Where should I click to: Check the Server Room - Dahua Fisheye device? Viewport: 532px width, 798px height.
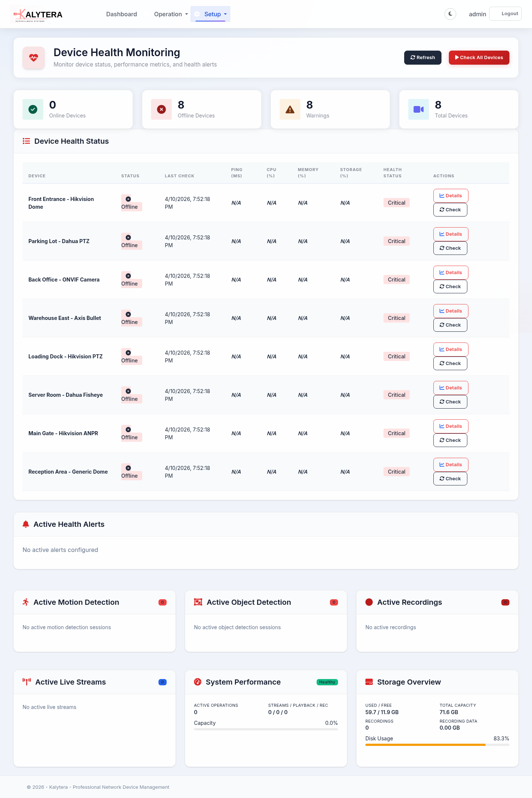(450, 402)
